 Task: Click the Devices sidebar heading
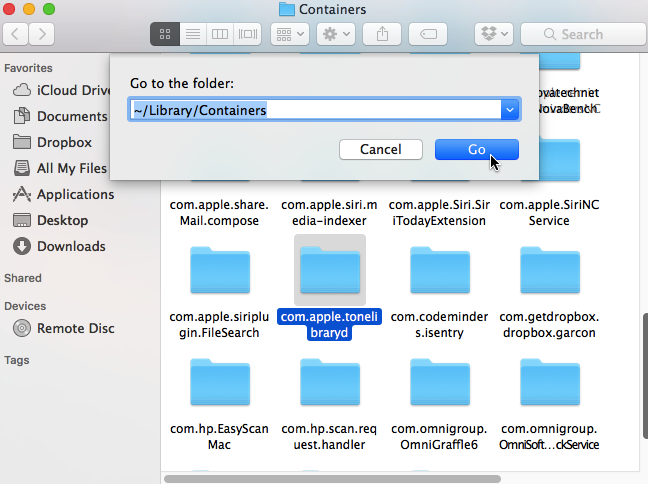pos(25,306)
